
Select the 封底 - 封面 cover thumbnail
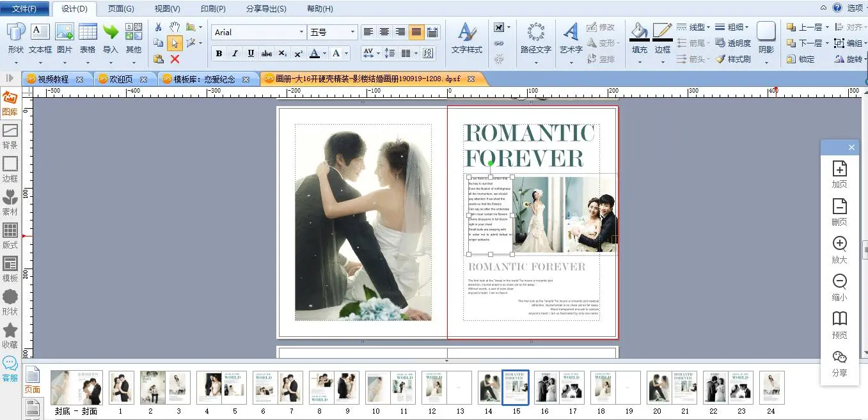76,387
